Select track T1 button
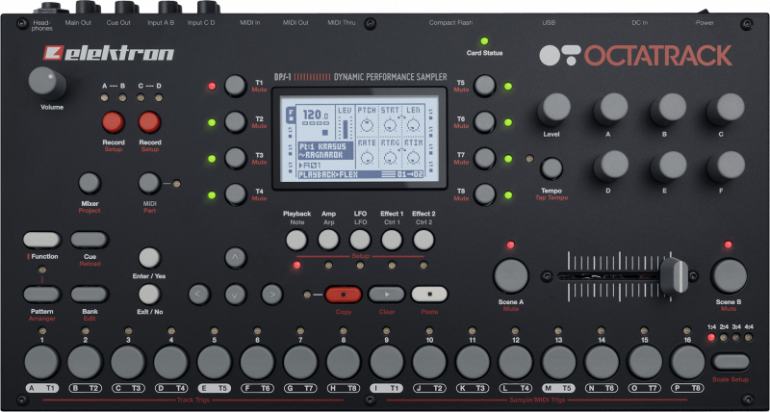 pos(235,85)
